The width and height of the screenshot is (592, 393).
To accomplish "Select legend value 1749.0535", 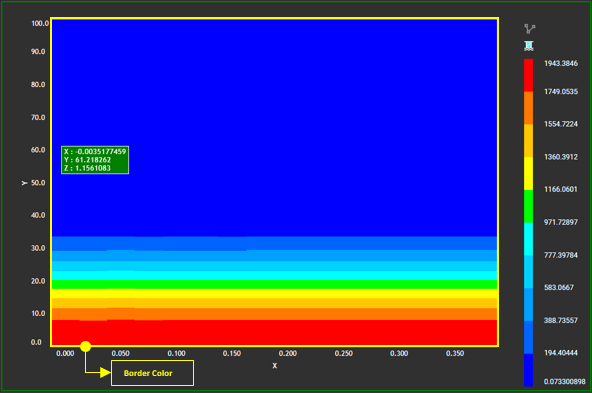I will [x=561, y=92].
